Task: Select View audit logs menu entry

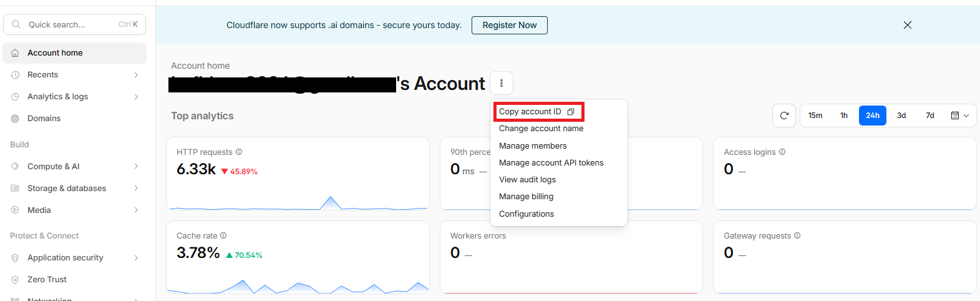Action: click(x=527, y=179)
